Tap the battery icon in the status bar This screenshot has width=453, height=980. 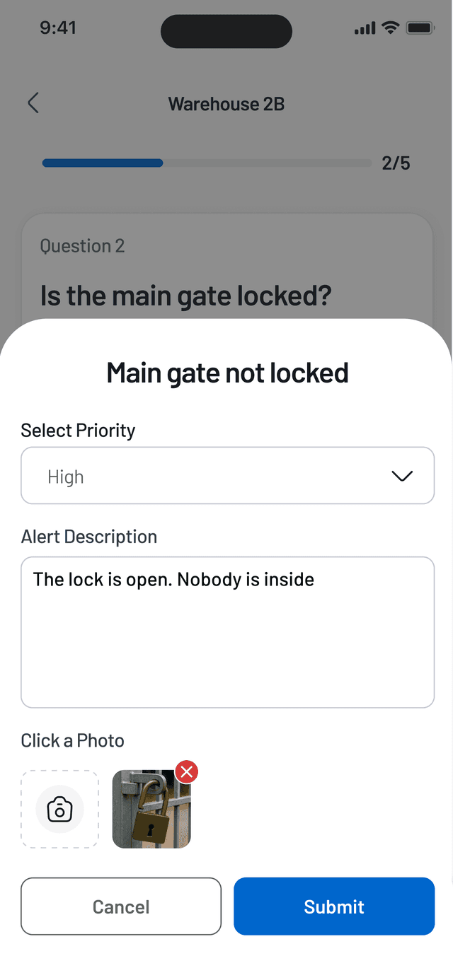[x=420, y=28]
